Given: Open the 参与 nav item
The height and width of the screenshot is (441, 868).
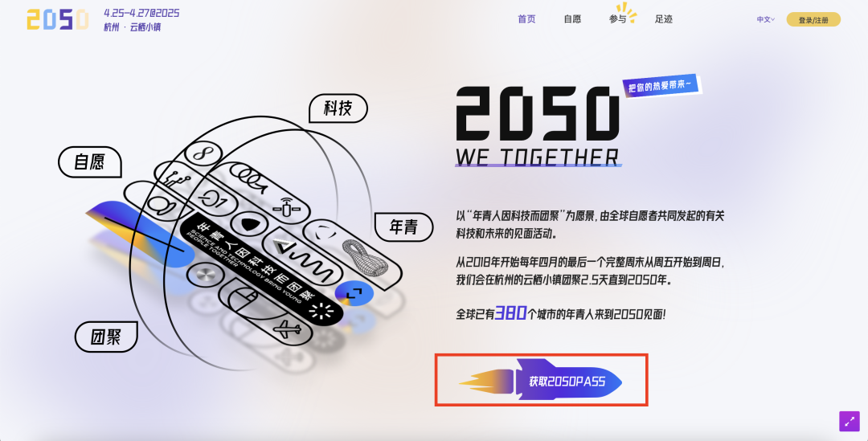Looking at the screenshot, I should click(618, 19).
